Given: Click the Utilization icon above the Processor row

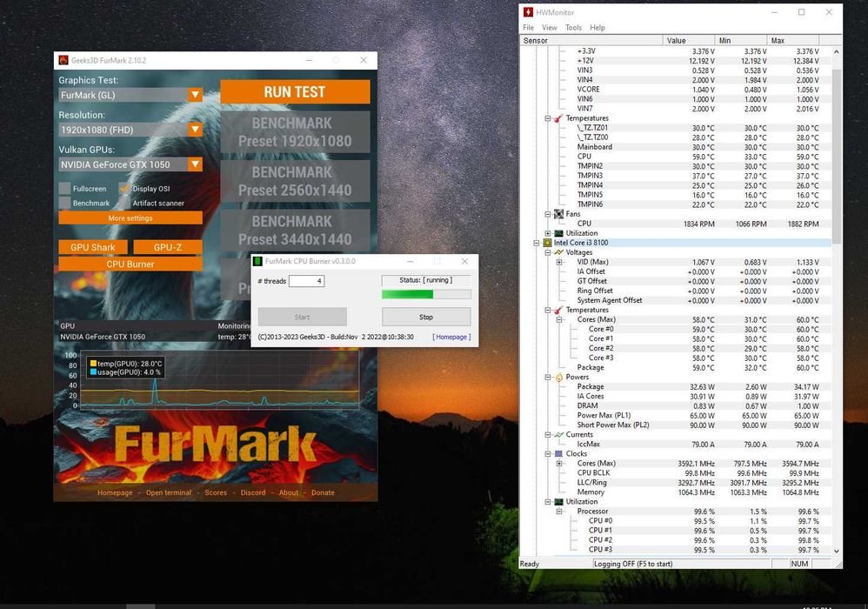Looking at the screenshot, I should point(558,502).
